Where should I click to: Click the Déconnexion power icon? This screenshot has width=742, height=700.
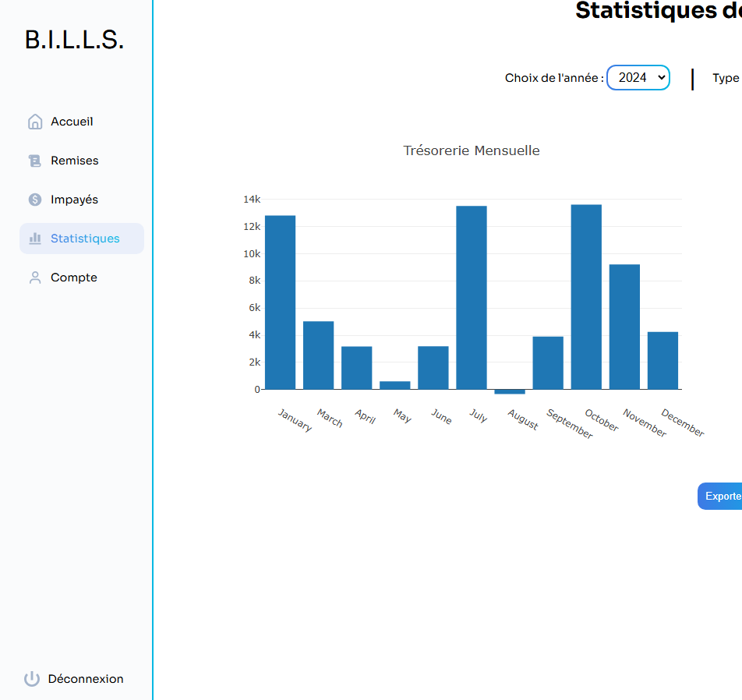[32, 679]
